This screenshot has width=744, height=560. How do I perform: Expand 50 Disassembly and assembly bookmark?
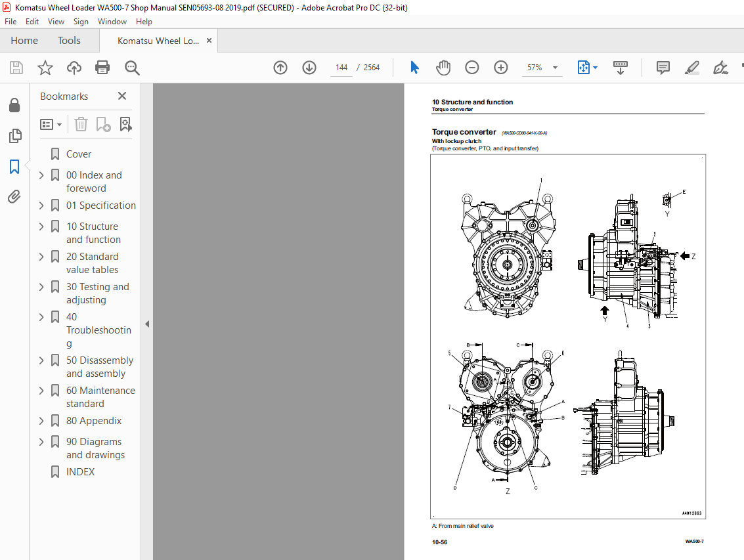(x=41, y=360)
